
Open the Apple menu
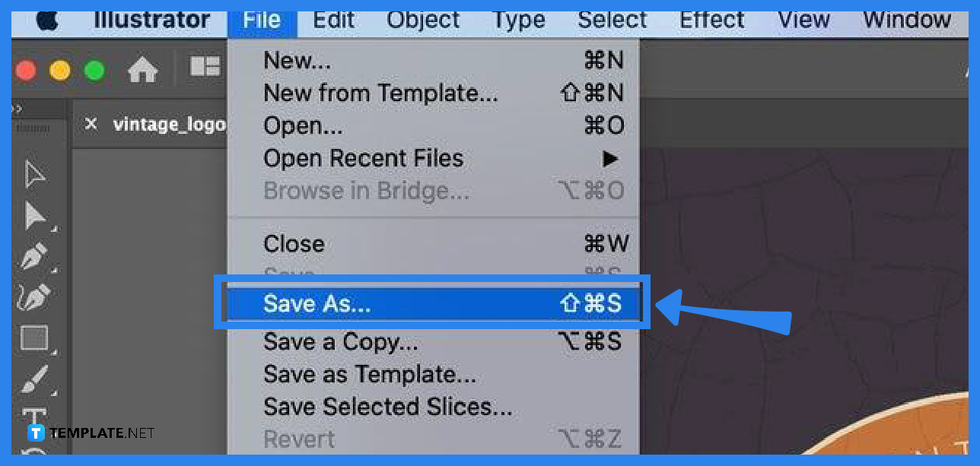tap(47, 20)
